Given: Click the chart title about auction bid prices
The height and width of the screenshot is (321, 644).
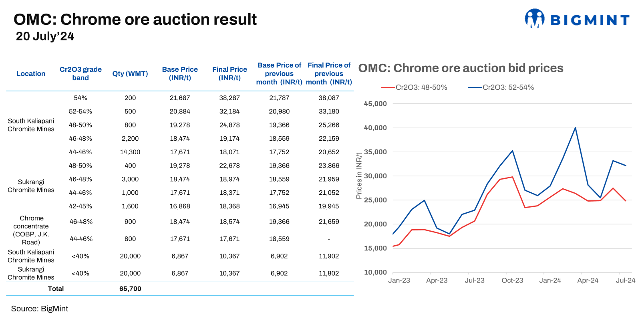Looking at the screenshot, I should 461,68.
